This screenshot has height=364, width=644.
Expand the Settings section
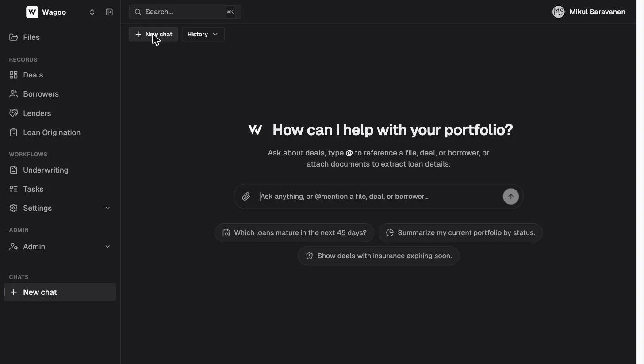(60, 208)
